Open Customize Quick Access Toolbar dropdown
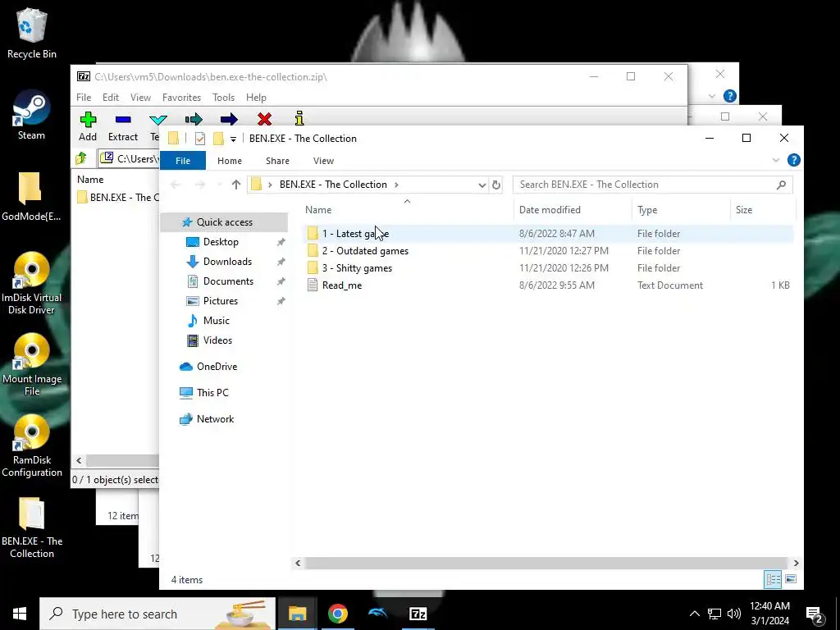 point(233,139)
